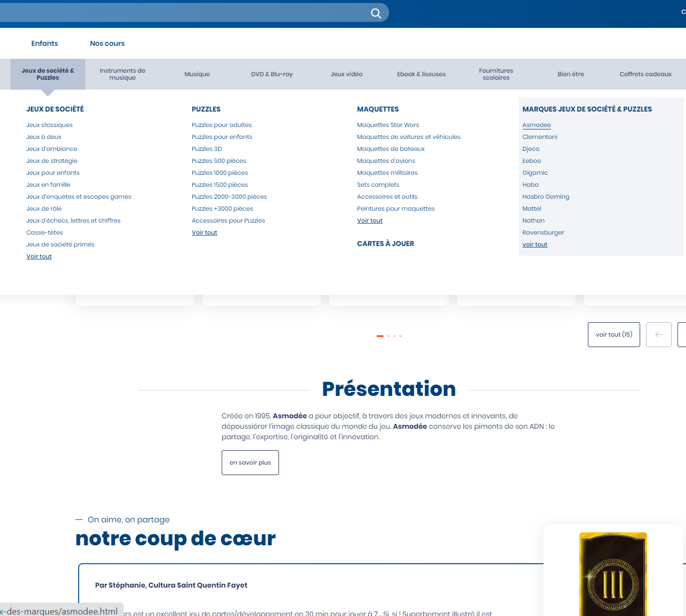This screenshot has height=616, width=686.
Task: Open Casse-têtes link
Action: click(x=44, y=233)
